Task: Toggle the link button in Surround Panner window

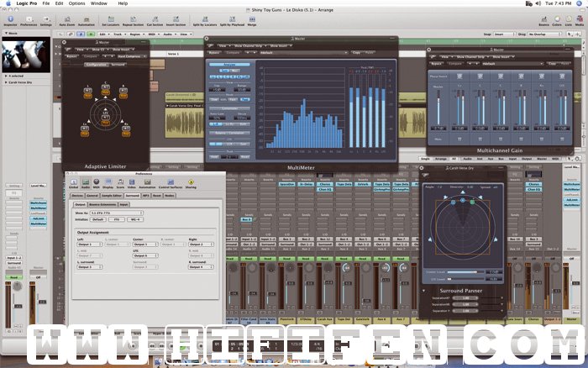Action: pos(426,176)
